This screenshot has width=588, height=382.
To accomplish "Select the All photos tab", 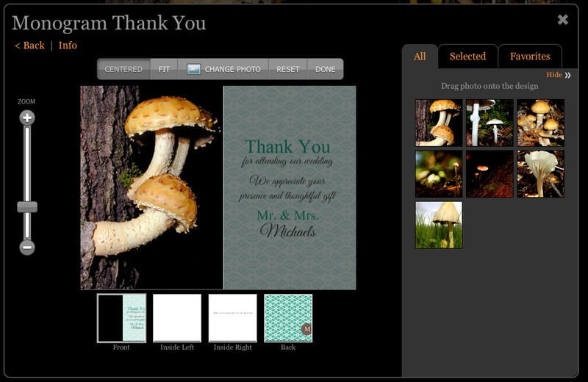I will pyautogui.click(x=420, y=57).
